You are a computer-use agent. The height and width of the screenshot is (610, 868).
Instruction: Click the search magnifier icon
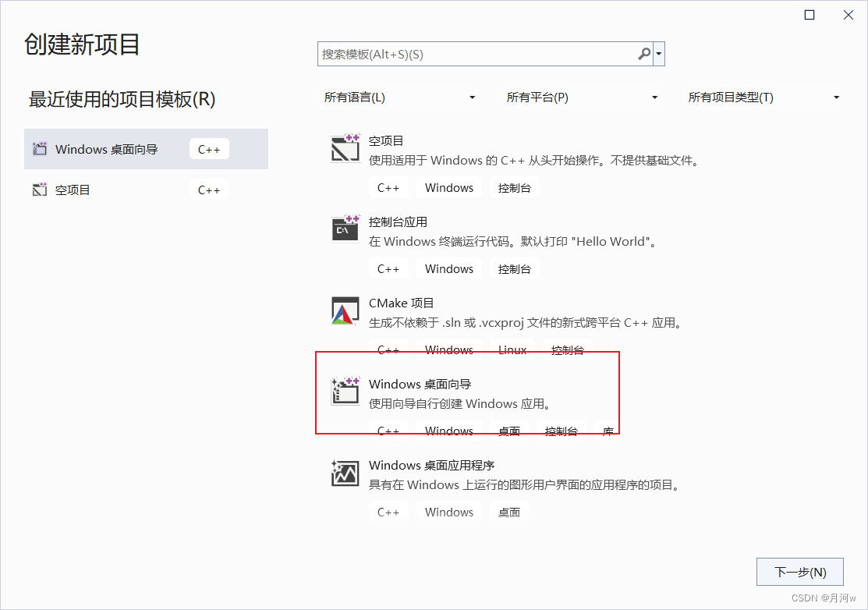point(644,54)
